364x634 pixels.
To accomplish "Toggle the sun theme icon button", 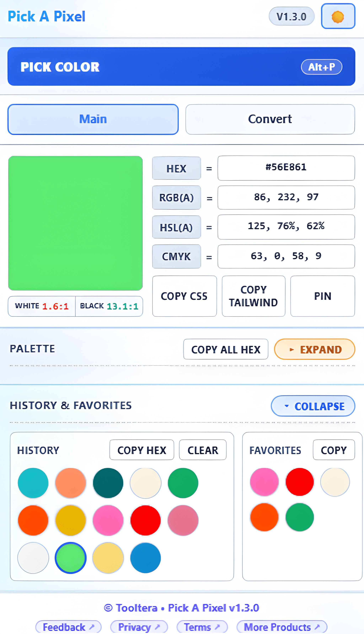I will [338, 17].
